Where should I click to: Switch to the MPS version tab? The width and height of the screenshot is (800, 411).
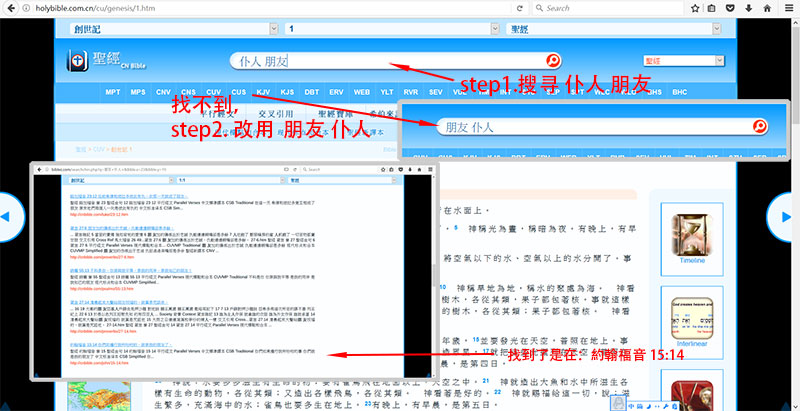pyautogui.click(x=138, y=92)
